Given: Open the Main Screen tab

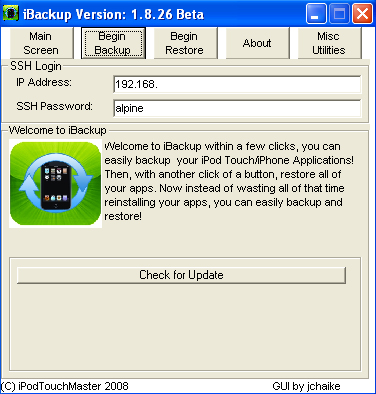Looking at the screenshot, I should [x=41, y=43].
